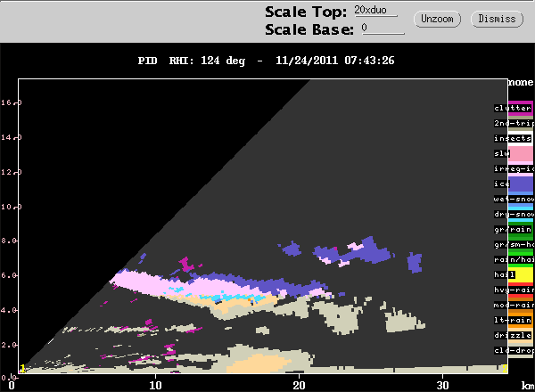Select the rain/hail legend label
Image resolution: width=535 pixels, height=392 pixels.
point(514,259)
